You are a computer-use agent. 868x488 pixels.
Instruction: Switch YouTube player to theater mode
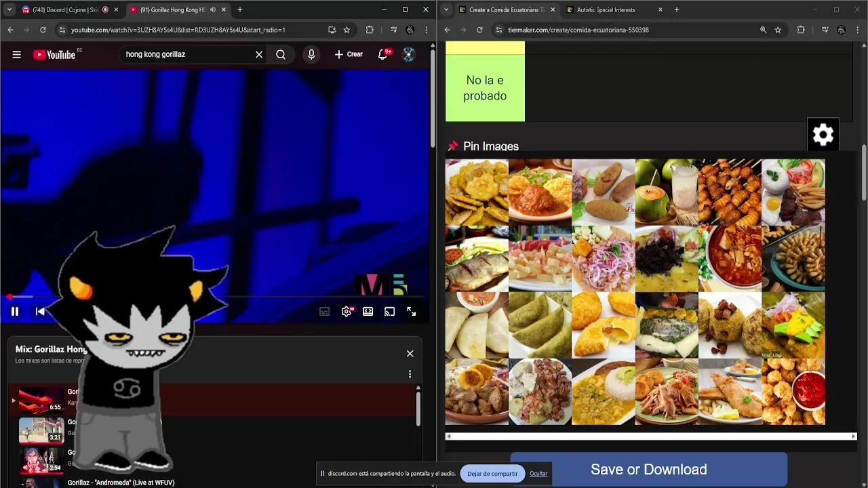pyautogui.click(x=368, y=312)
